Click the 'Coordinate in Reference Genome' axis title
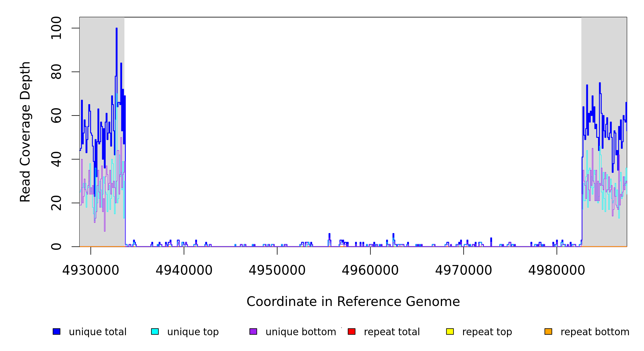644x351 pixels. click(353, 302)
